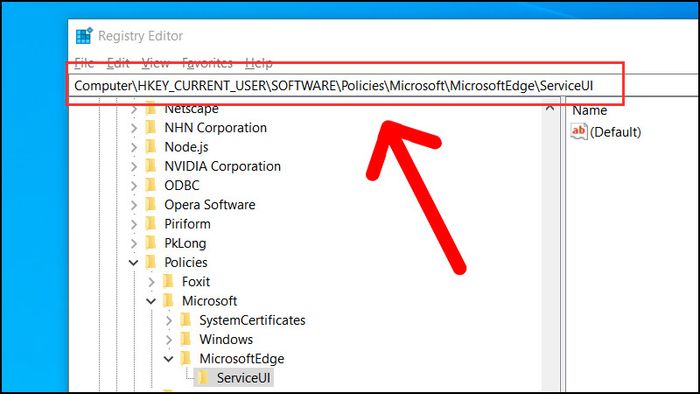700x394 pixels.
Task: Click the (Default) string value icon
Action: coord(579,132)
